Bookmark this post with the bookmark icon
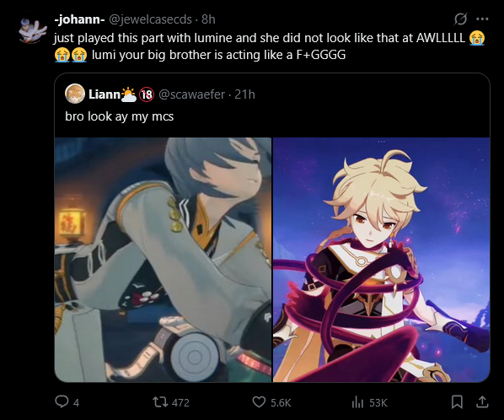This screenshot has width=504, height=420. (457, 402)
